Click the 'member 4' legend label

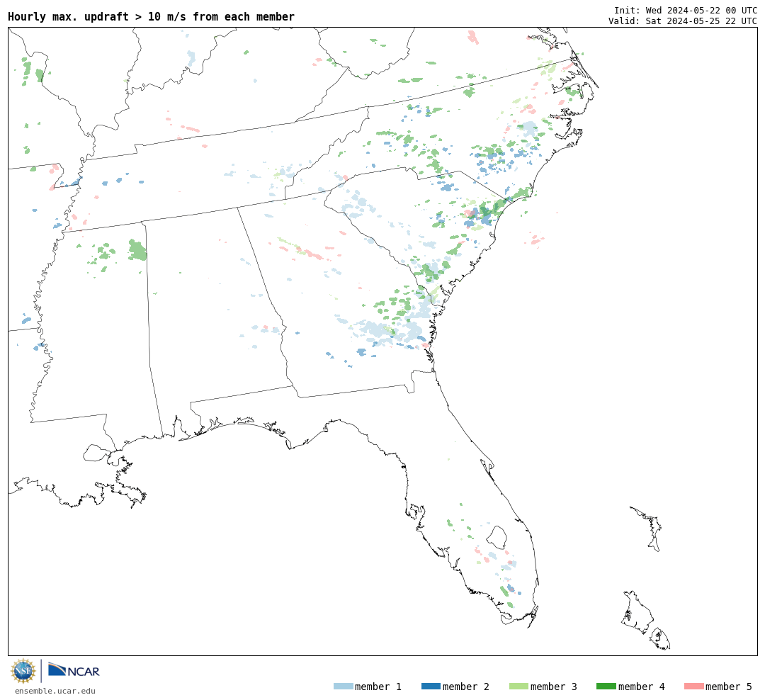coord(642,687)
